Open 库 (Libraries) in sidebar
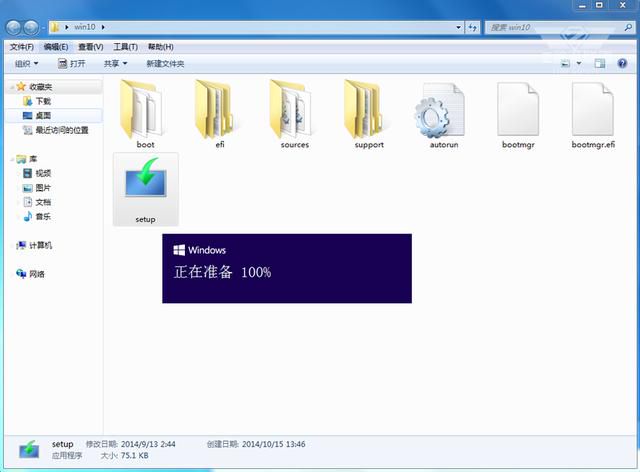 click(27, 159)
